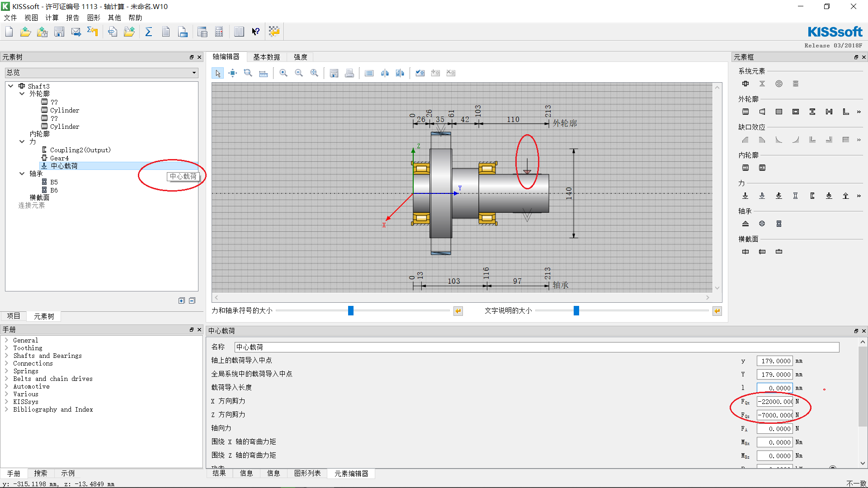
Task: Click the Open file folder icon
Action: coord(26,32)
